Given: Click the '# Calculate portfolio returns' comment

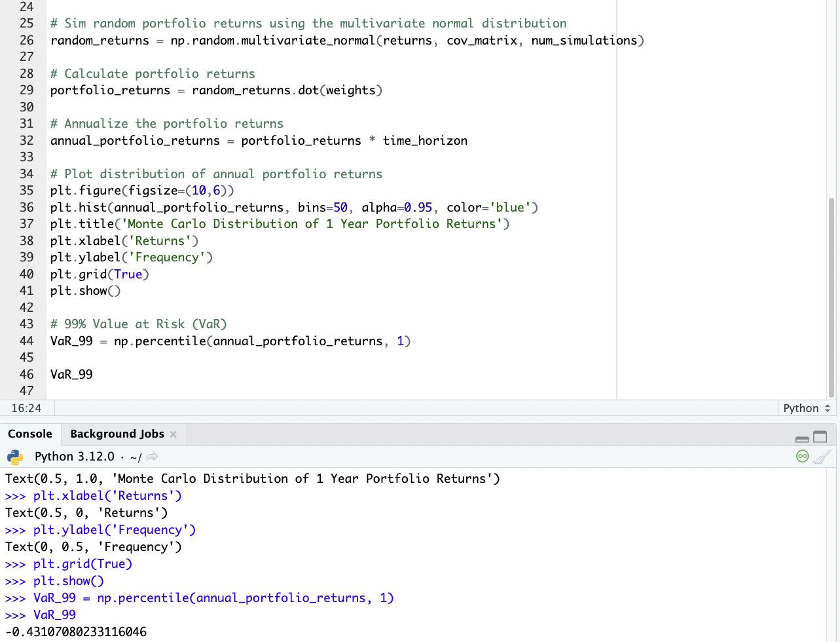Looking at the screenshot, I should pos(153,74).
